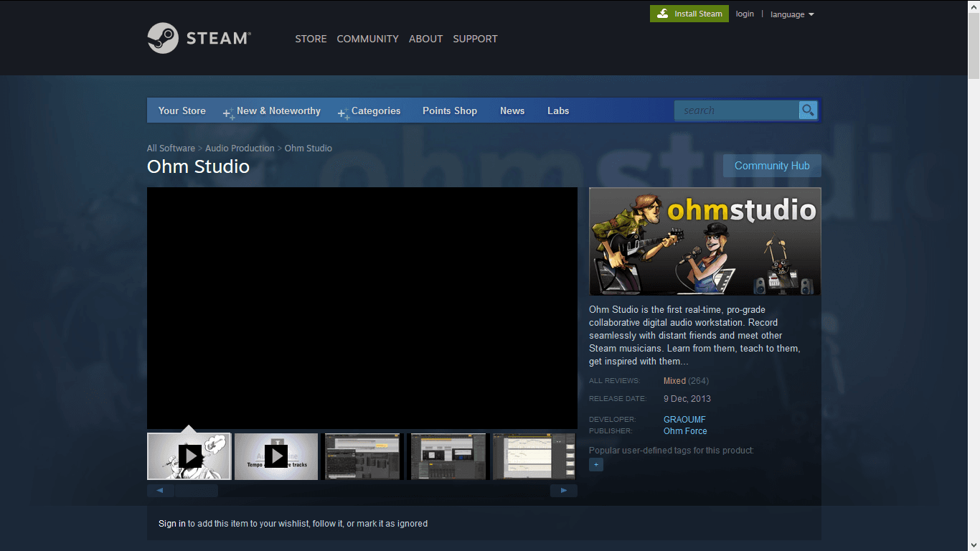The image size is (980, 551).
Task: Click the Sign in link
Action: pyautogui.click(x=172, y=524)
